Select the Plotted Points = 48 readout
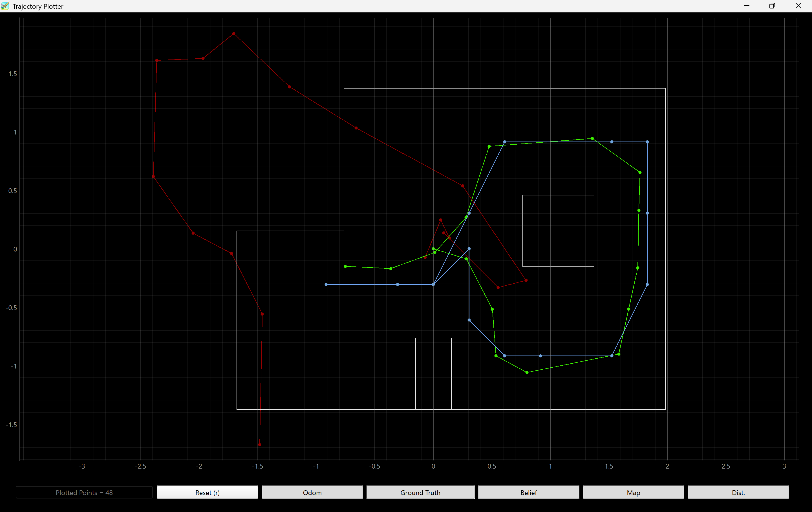The width and height of the screenshot is (812, 512). tap(84, 493)
